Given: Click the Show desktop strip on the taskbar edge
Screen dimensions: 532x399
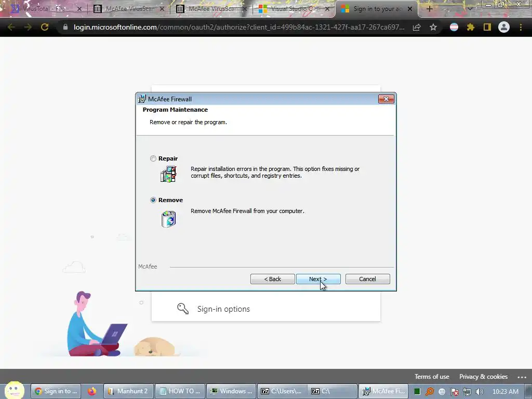Looking at the screenshot, I should [528, 391].
